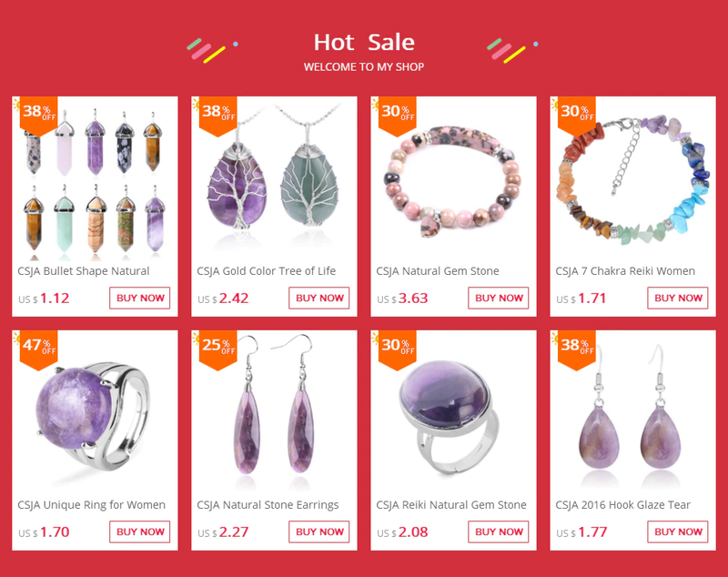The width and height of the screenshot is (728, 577).
Task: Open the Tree of Life pendant image
Action: (274, 178)
